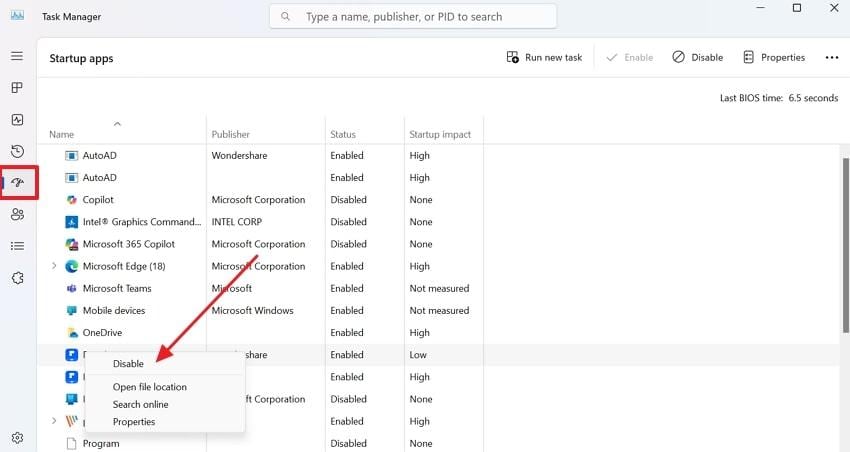Open Task Manager settings gear
The height and width of the screenshot is (452, 850).
click(x=17, y=437)
